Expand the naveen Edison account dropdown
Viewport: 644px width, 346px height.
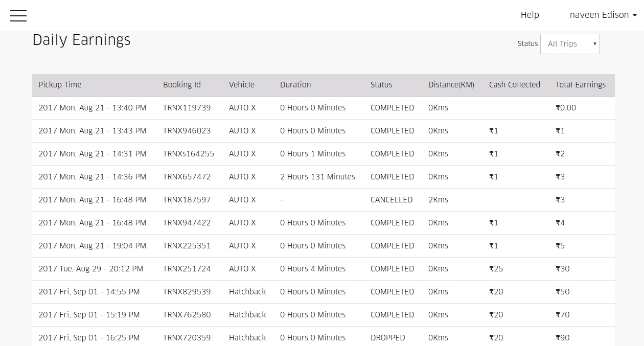tap(603, 15)
